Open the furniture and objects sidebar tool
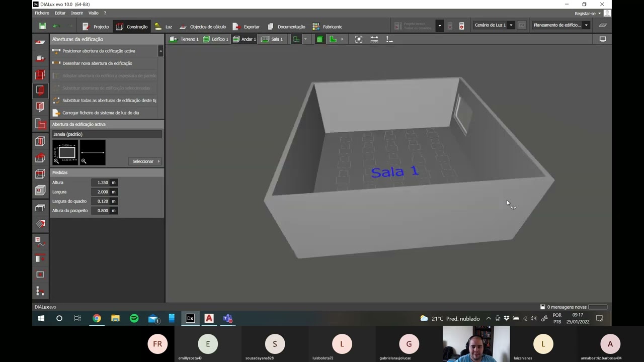This screenshot has height=362, width=644. coord(40,208)
